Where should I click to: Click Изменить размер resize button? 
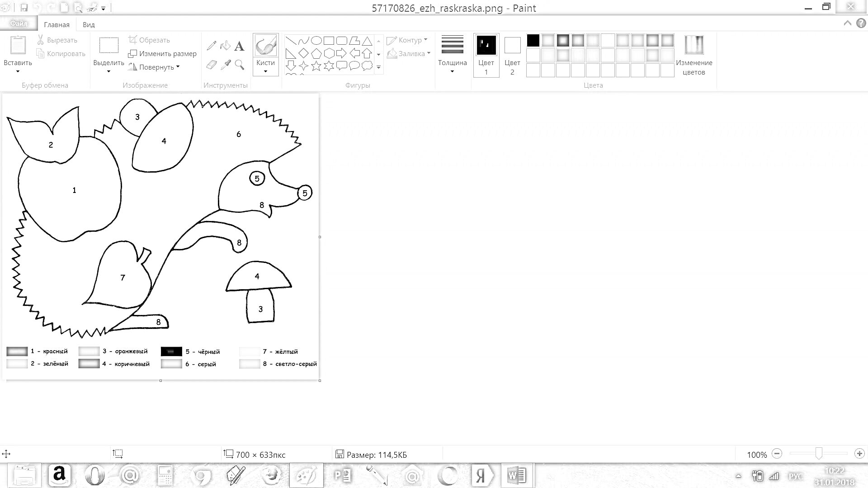(x=162, y=54)
